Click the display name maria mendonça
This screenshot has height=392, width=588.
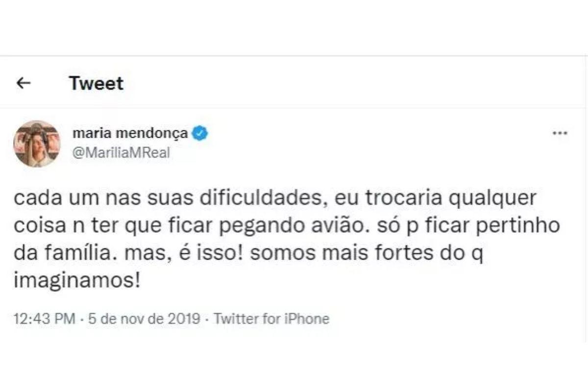(130, 133)
